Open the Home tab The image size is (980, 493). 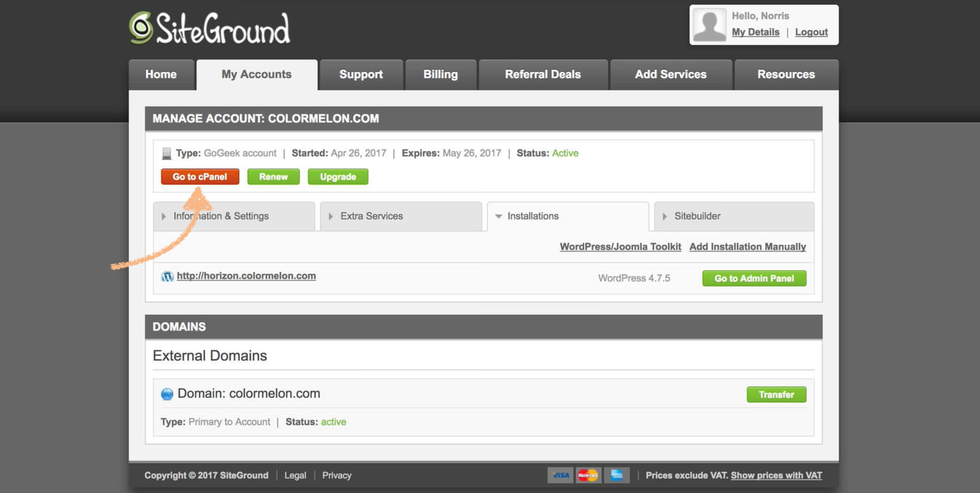click(x=161, y=75)
